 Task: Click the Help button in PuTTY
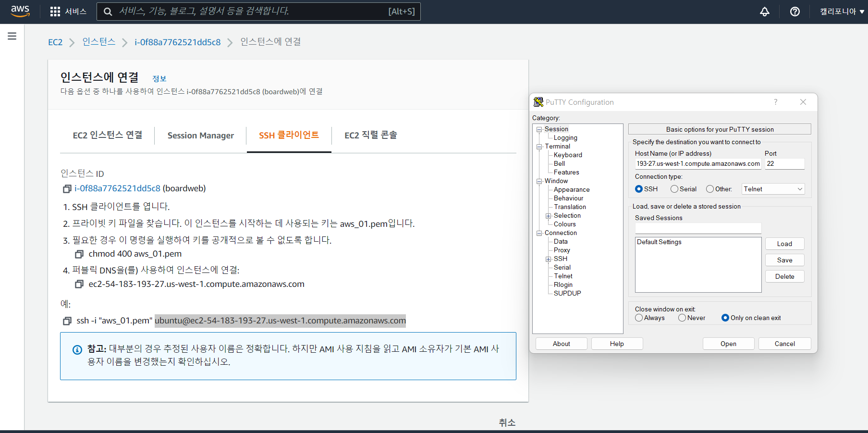click(x=617, y=344)
